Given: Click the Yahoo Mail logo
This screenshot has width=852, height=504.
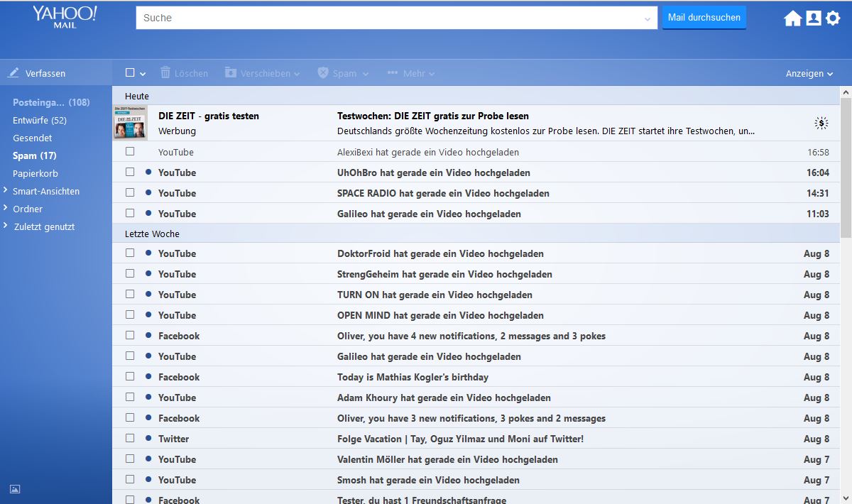Looking at the screenshot, I should (65, 16).
